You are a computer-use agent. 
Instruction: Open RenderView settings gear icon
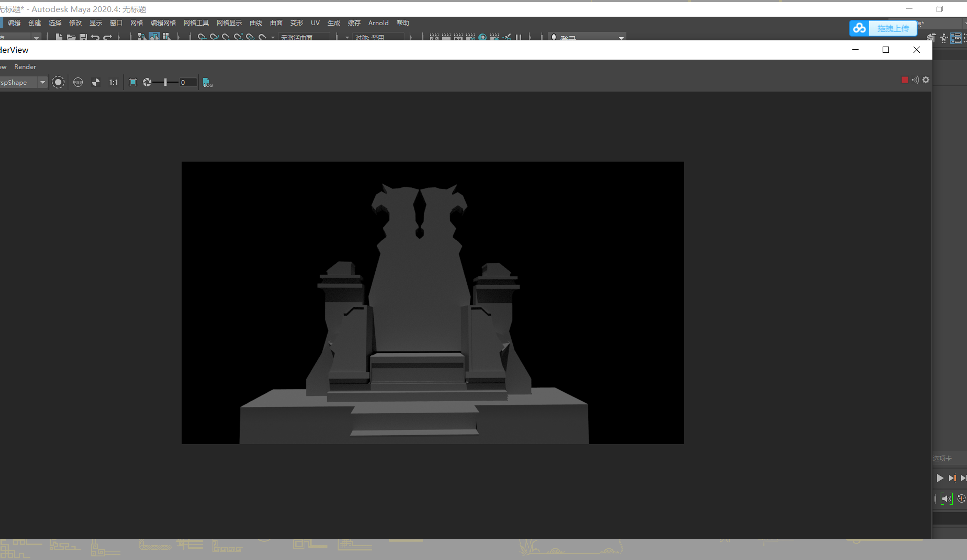point(926,80)
